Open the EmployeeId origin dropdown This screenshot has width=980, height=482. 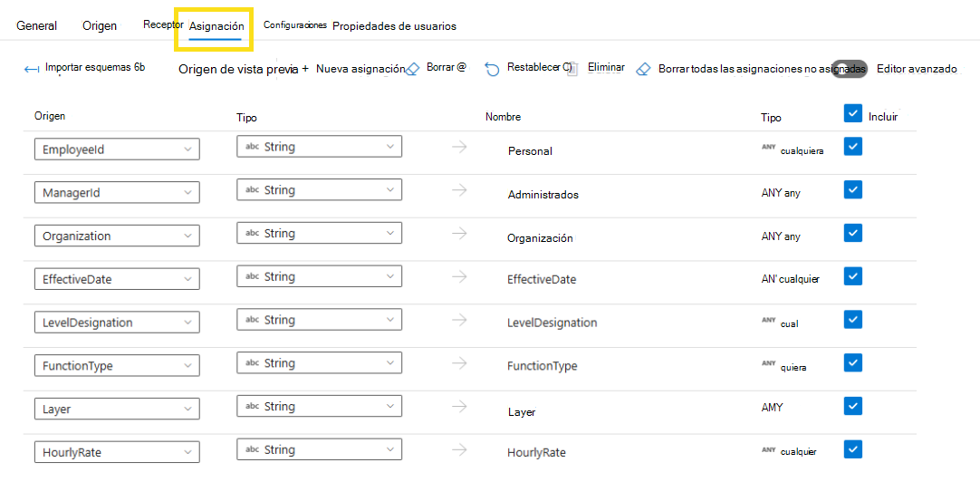tap(116, 149)
